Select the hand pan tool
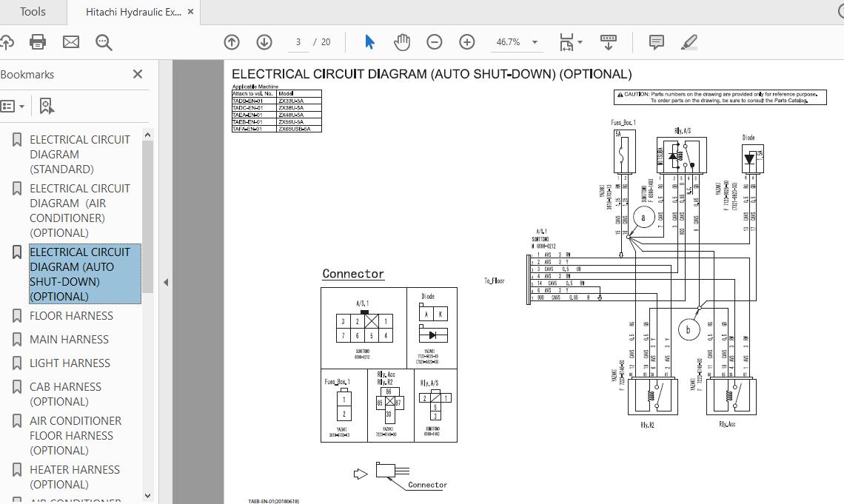 tap(402, 42)
